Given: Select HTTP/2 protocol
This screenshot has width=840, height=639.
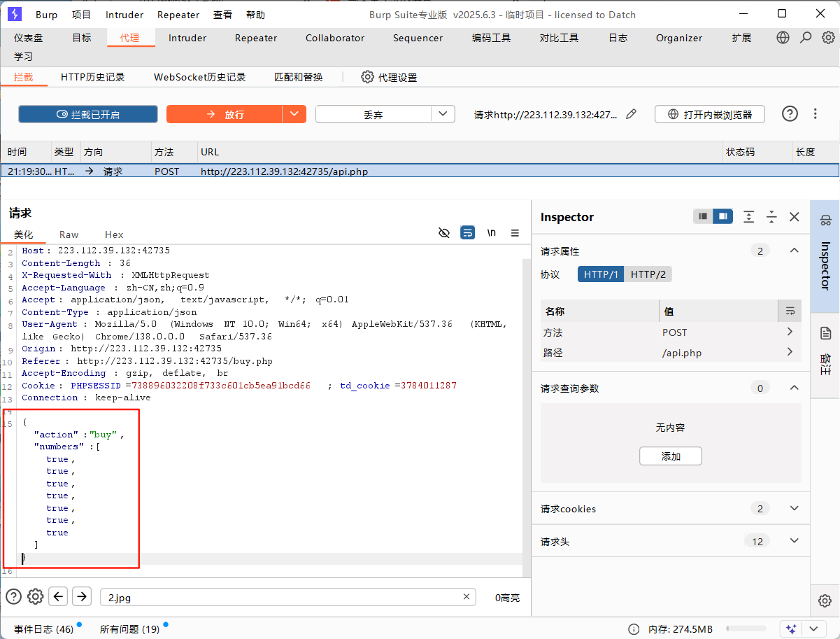Looking at the screenshot, I should (648, 274).
